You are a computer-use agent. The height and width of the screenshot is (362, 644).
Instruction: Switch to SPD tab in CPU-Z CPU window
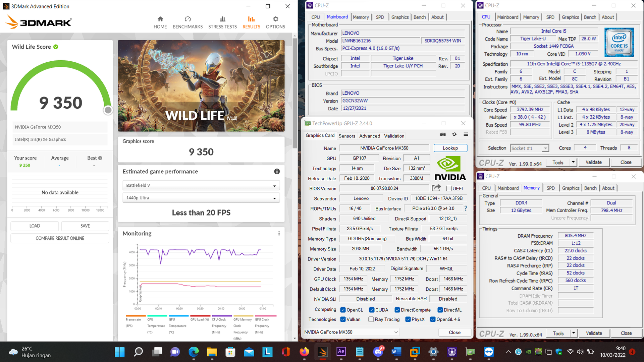tap(550, 17)
